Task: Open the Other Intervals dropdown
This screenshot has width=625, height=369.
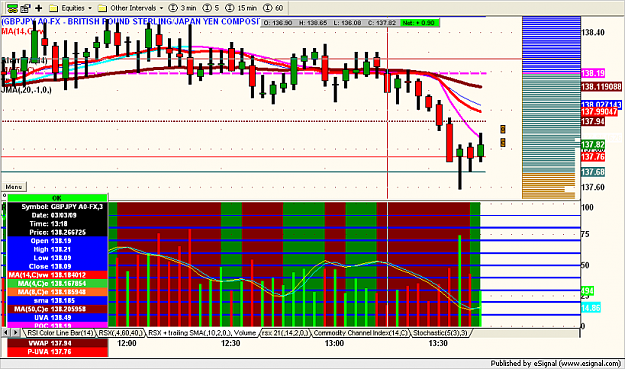Action: tap(130, 8)
